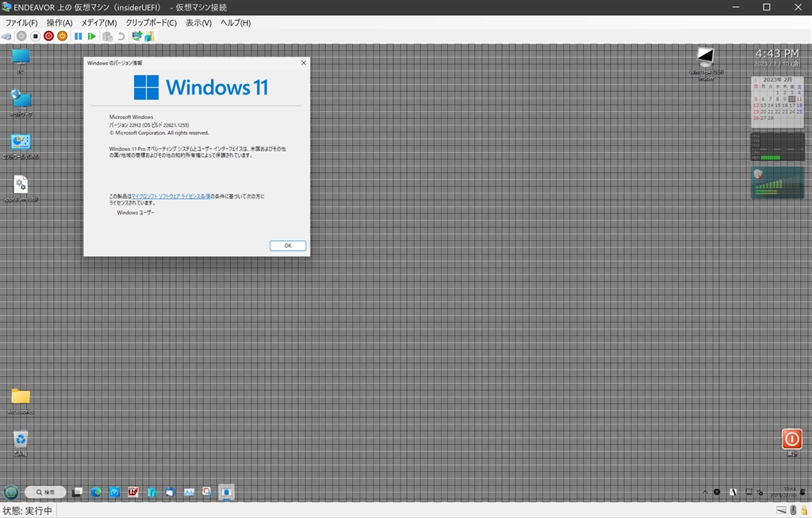Click the red power gadget icon on desktop
The height and width of the screenshot is (518, 812).
792,439
